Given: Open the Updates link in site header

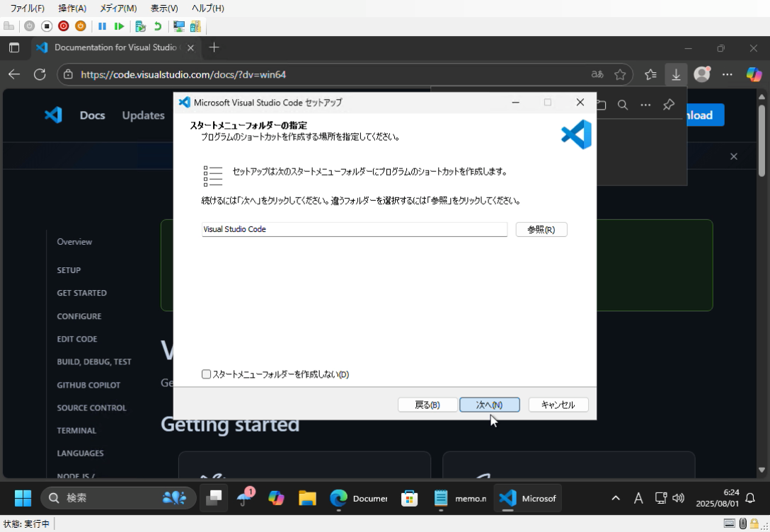Looking at the screenshot, I should pyautogui.click(x=144, y=115).
